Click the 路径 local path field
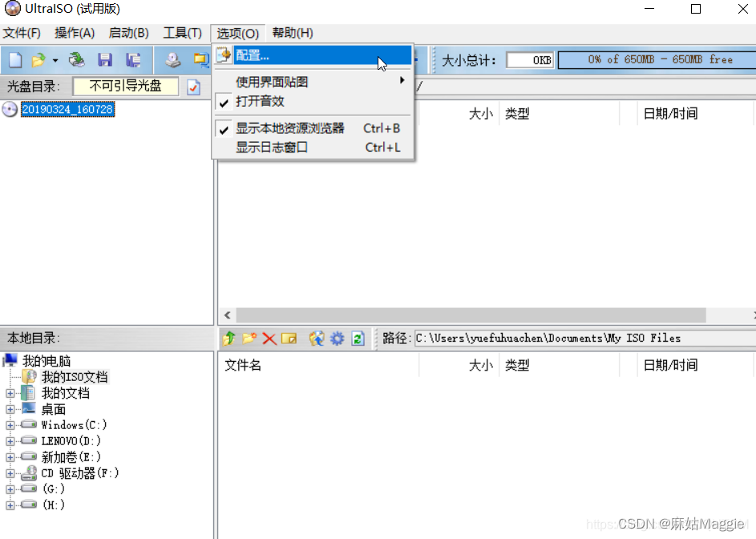The height and width of the screenshot is (539, 756). (585, 338)
